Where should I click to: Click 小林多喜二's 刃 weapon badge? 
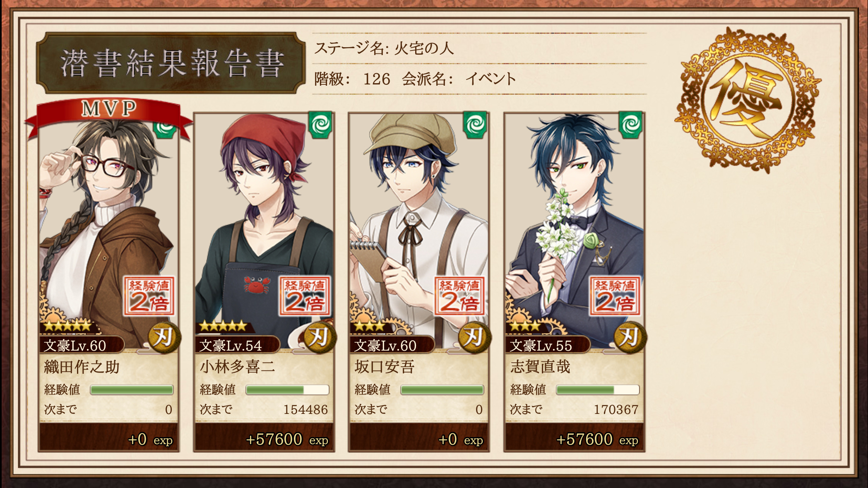coord(320,337)
